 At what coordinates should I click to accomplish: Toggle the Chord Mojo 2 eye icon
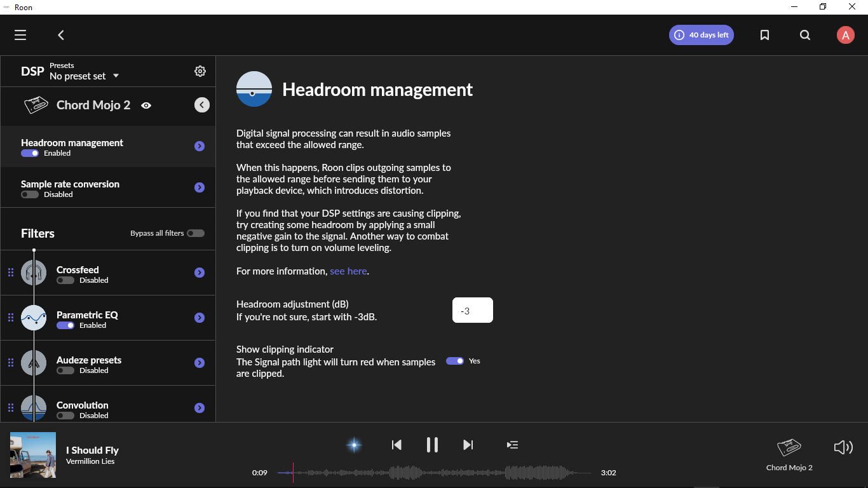146,105
